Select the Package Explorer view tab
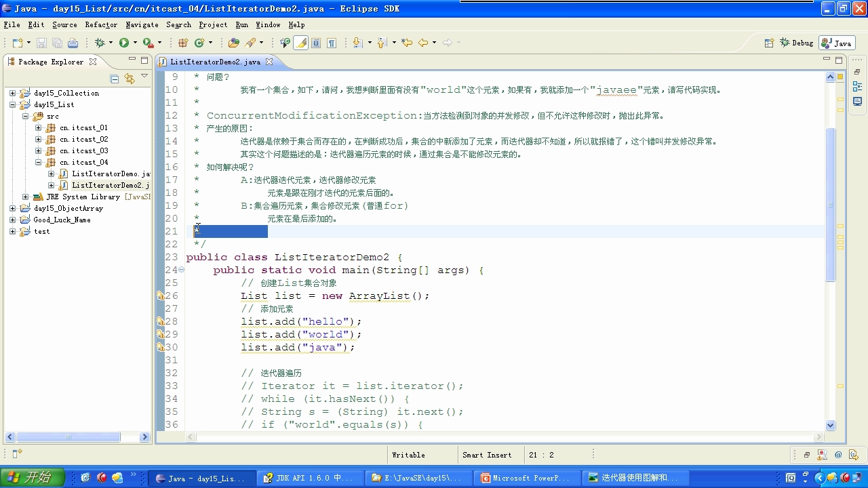Image resolution: width=868 pixels, height=488 pixels. click(x=51, y=62)
